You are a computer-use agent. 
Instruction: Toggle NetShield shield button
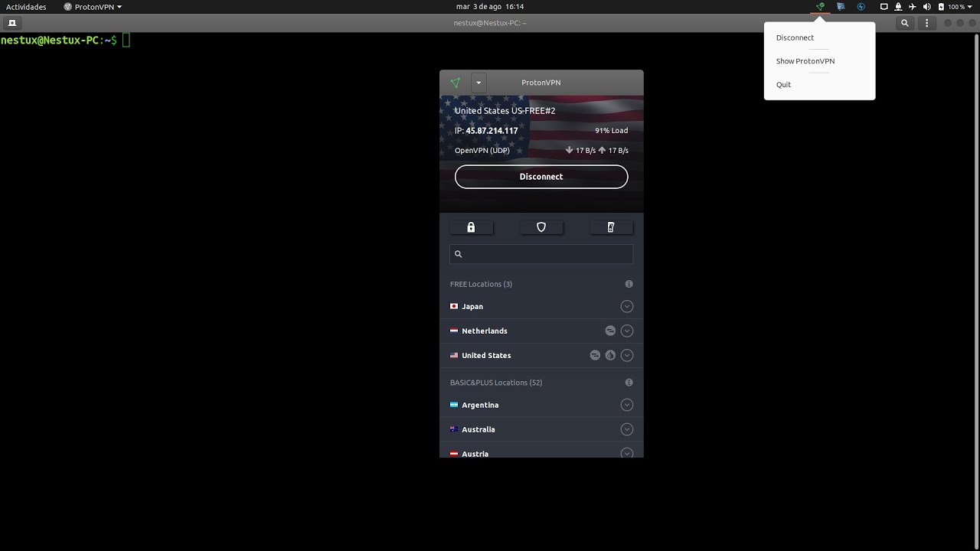coord(541,227)
